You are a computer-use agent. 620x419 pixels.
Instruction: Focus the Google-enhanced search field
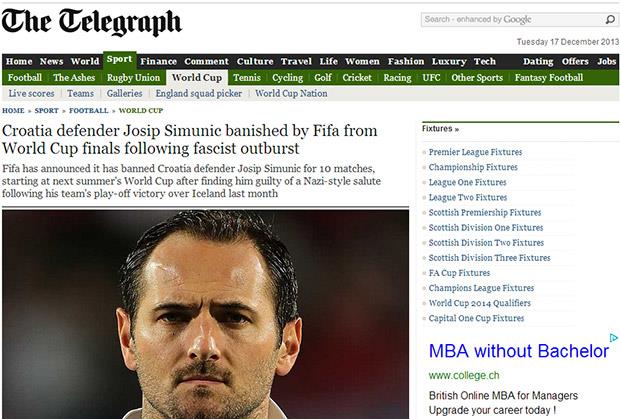(x=512, y=19)
